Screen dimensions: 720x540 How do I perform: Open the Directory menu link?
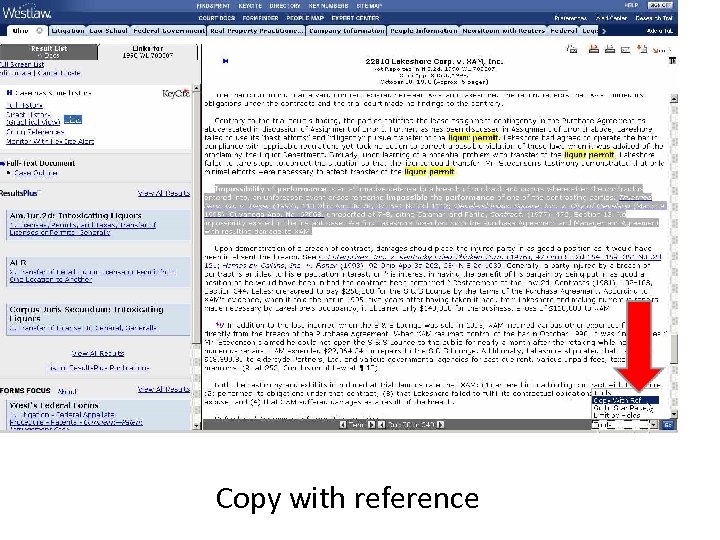point(285,6)
